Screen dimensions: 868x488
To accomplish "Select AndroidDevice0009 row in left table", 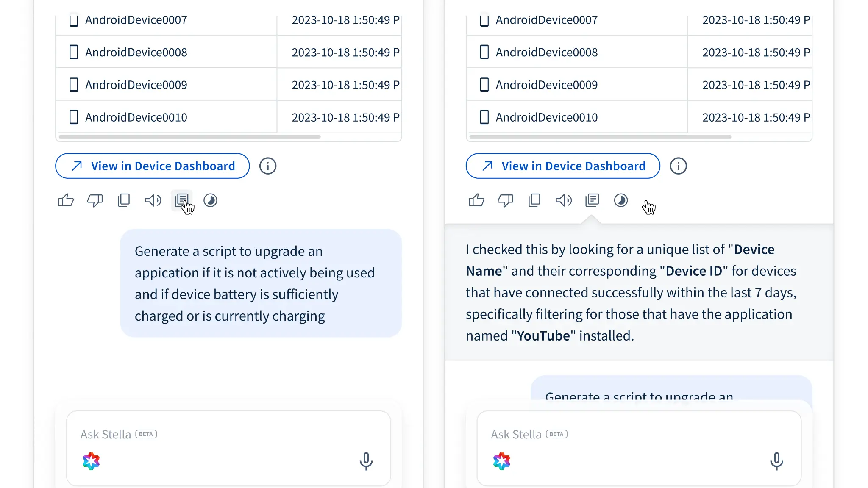I will coord(228,85).
